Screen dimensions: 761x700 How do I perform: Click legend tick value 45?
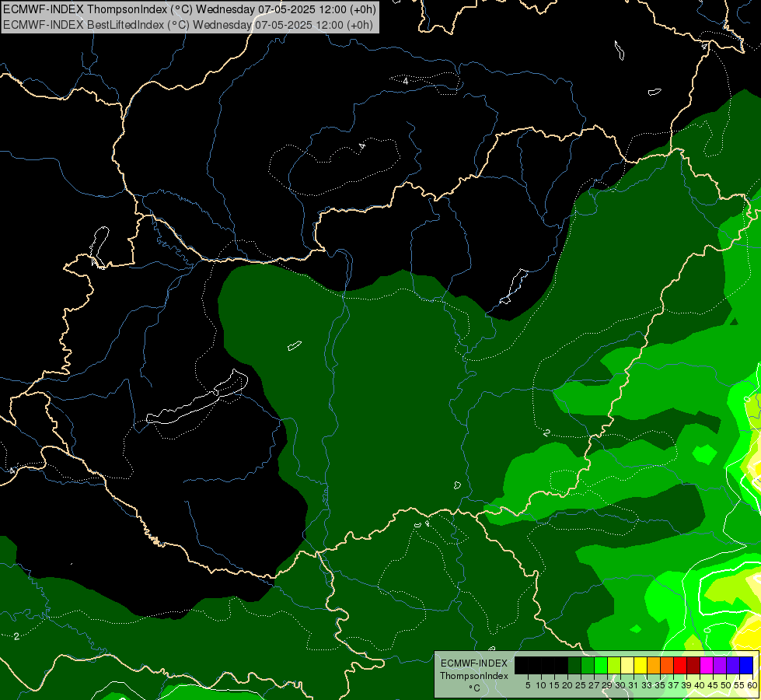(713, 685)
